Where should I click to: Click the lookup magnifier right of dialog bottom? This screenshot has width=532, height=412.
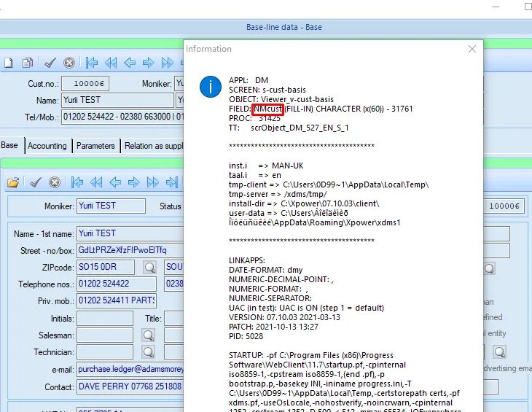tap(499, 352)
